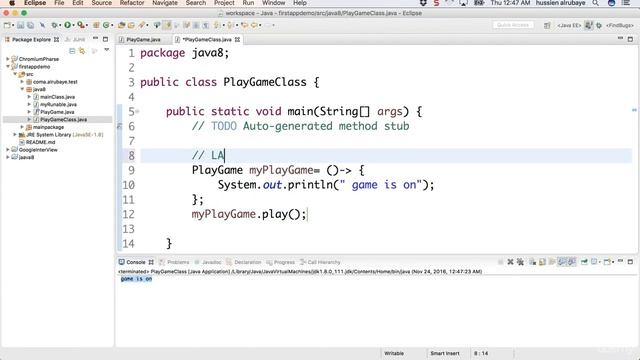Go back to previous edit location
The width and height of the screenshot is (640, 360).
coord(244,25)
